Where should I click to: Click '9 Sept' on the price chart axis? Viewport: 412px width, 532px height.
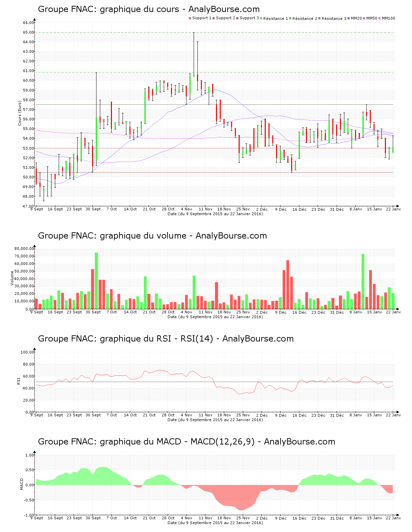(x=37, y=209)
